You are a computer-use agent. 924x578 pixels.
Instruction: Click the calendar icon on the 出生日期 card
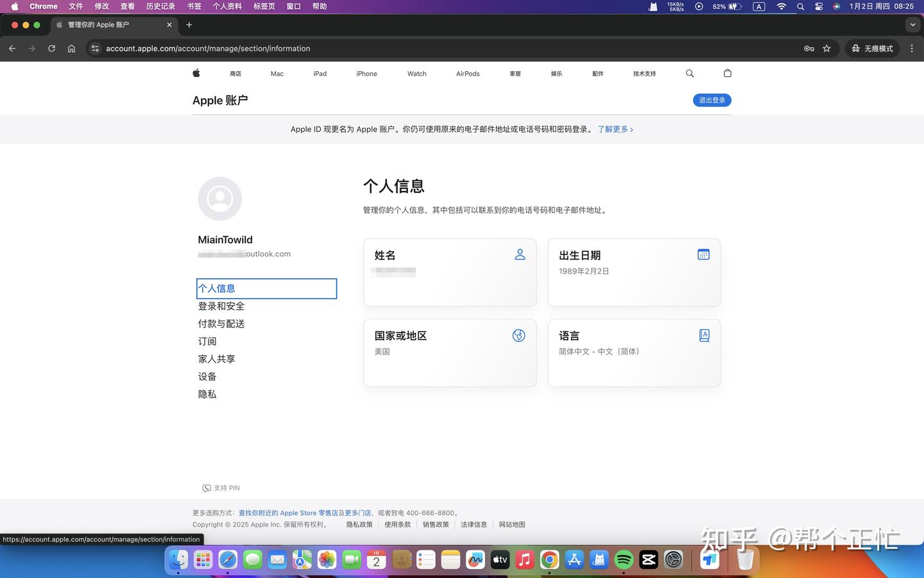click(703, 254)
